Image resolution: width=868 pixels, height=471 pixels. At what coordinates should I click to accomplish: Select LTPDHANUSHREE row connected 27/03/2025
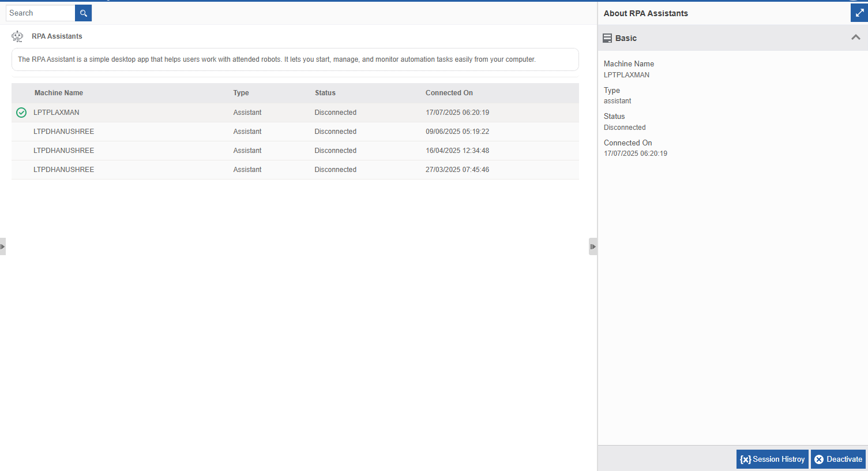(295, 170)
